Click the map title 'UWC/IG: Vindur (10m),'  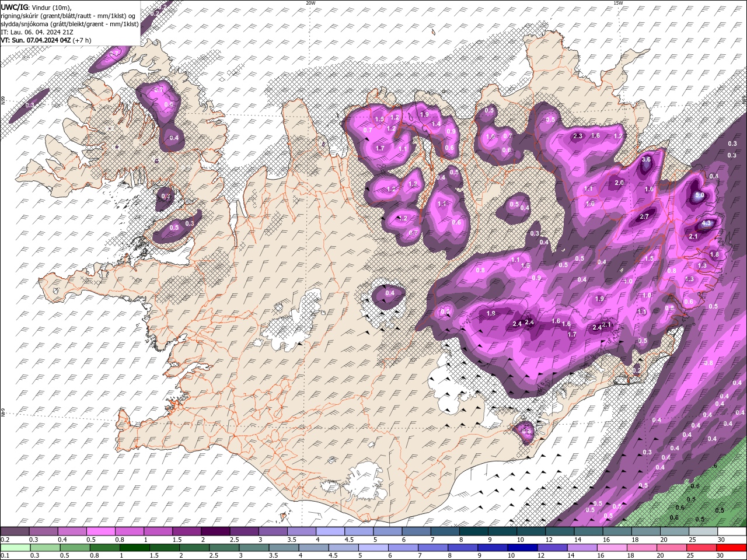[x=36, y=6]
